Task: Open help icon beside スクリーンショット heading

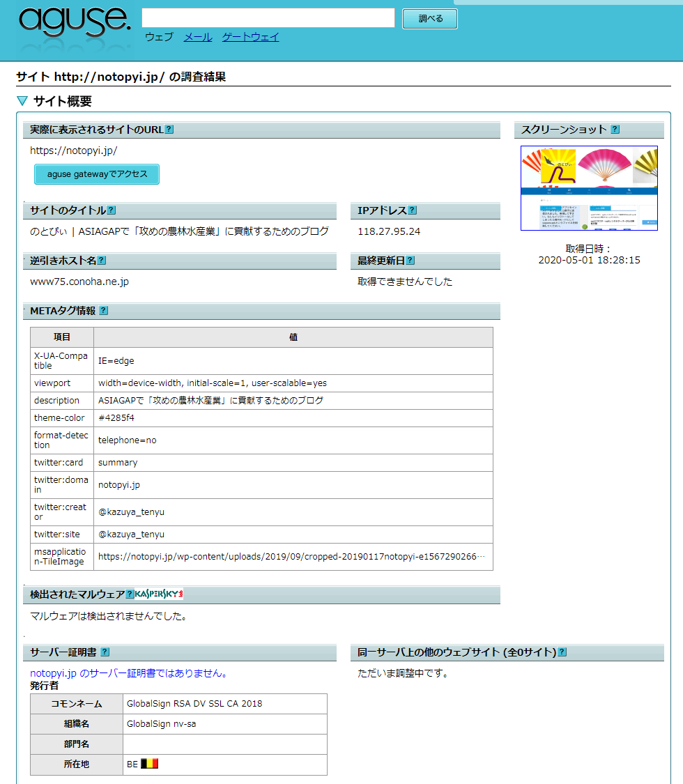Action: coord(615,130)
